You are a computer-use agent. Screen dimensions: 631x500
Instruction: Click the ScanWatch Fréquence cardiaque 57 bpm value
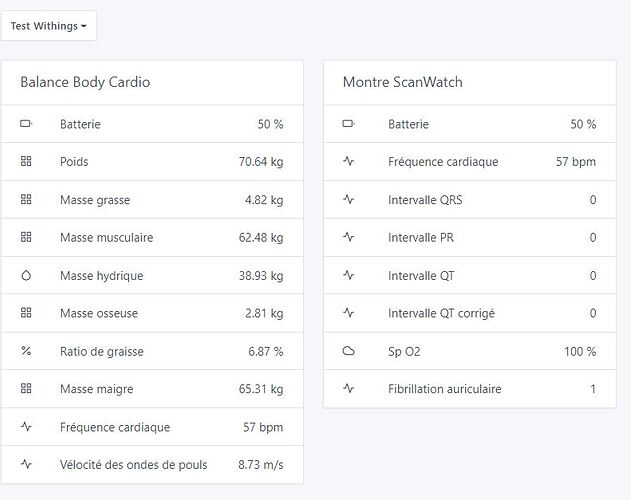575,162
